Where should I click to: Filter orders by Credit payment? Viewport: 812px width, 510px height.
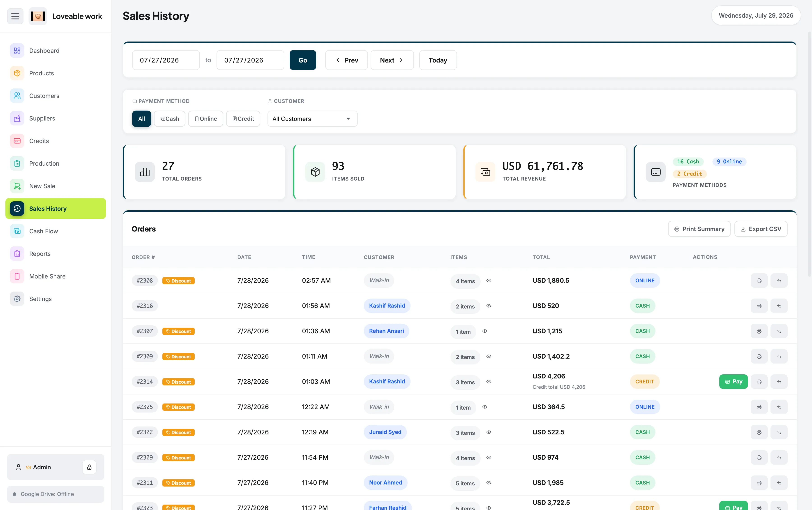(x=243, y=119)
